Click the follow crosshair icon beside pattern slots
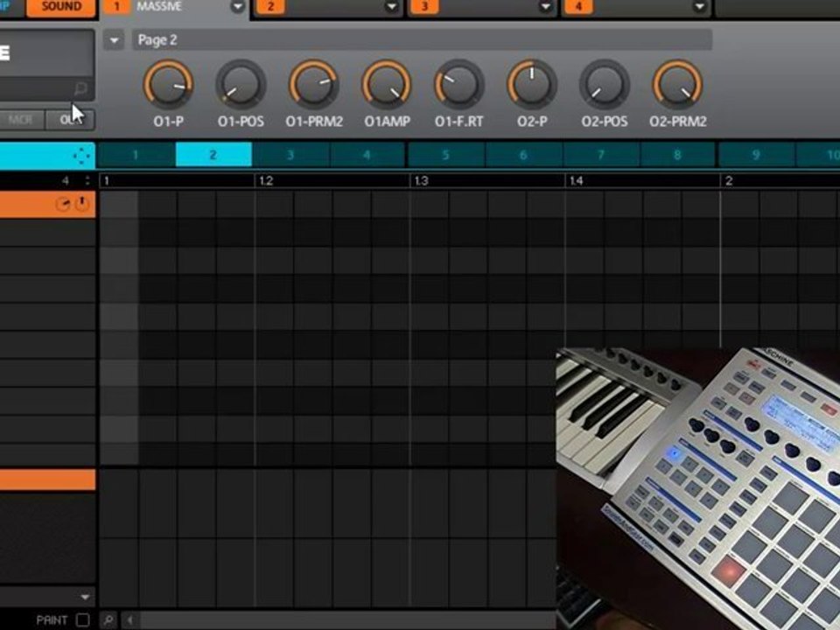This screenshot has height=630, width=840. [81, 156]
